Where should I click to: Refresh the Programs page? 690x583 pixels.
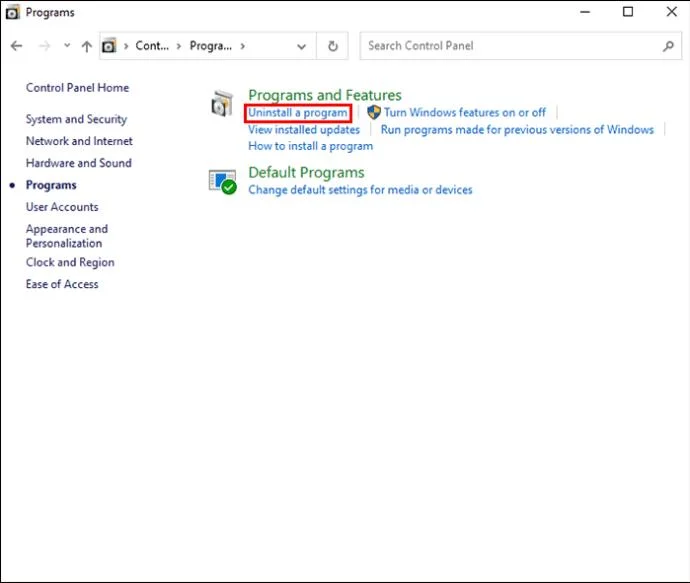point(333,46)
